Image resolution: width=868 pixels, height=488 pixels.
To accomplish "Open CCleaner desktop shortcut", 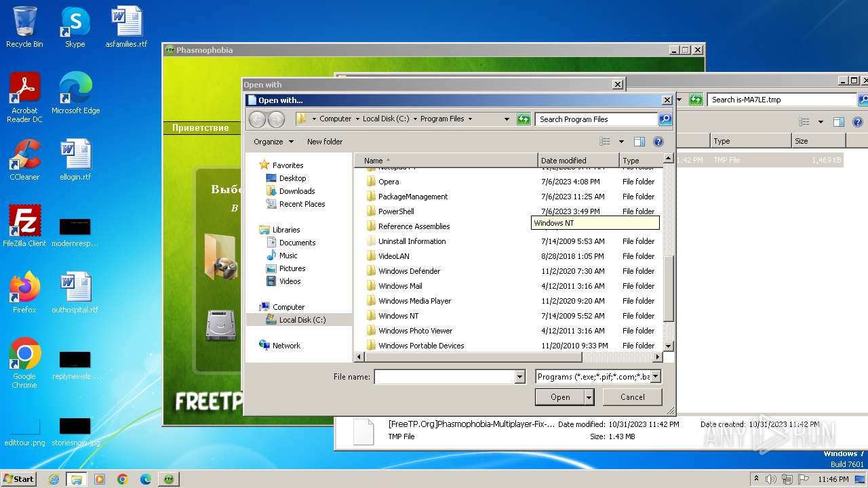I will (x=24, y=160).
